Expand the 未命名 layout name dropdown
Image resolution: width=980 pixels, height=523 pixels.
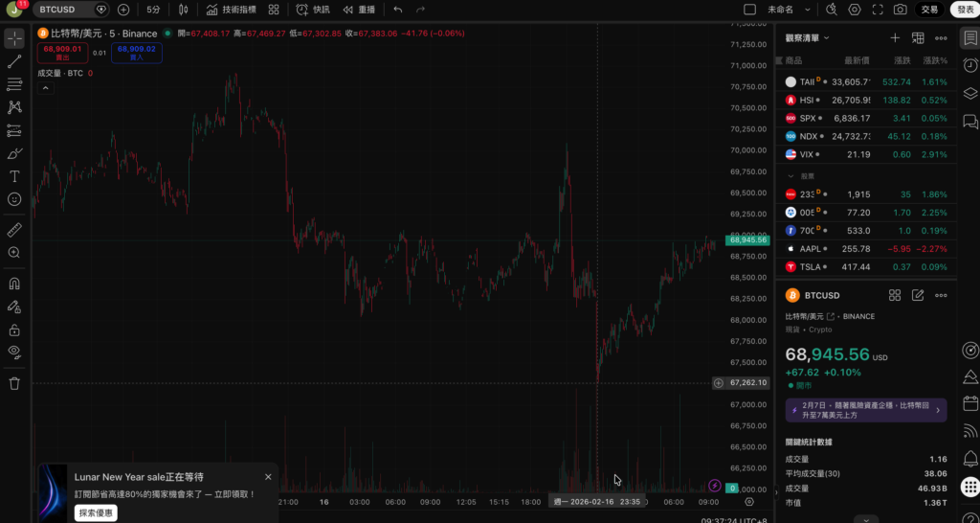[x=808, y=10]
